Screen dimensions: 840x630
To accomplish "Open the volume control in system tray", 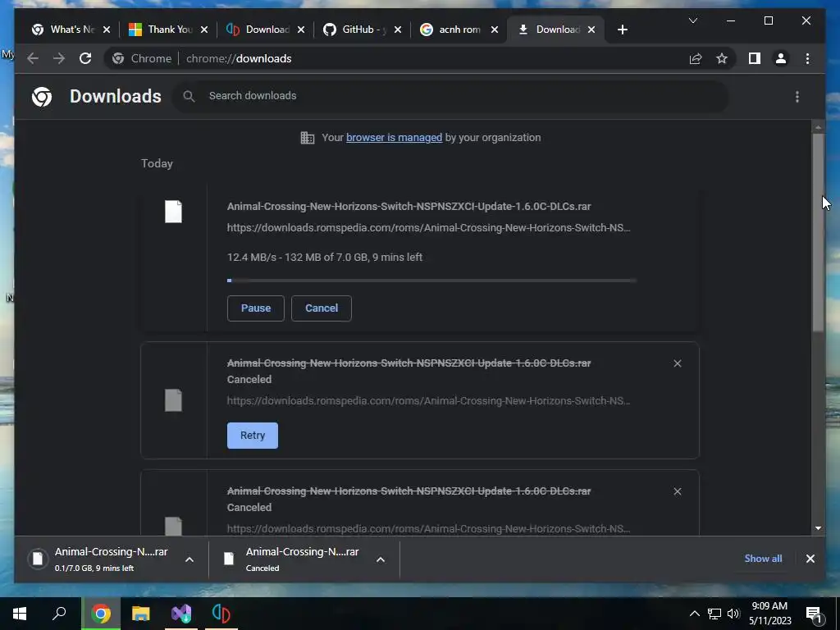I will click(x=733, y=614).
